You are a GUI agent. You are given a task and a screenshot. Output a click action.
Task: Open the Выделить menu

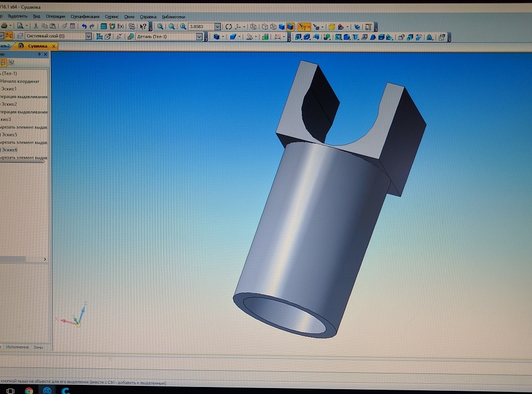pos(17,16)
